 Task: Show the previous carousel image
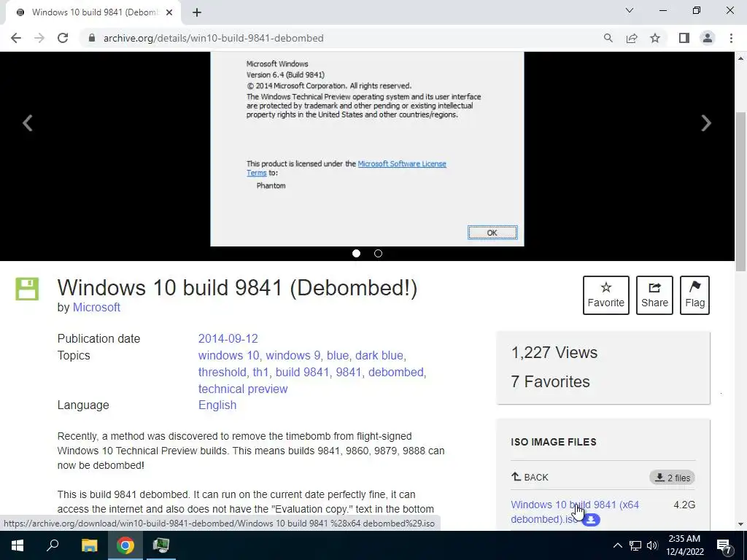click(28, 122)
